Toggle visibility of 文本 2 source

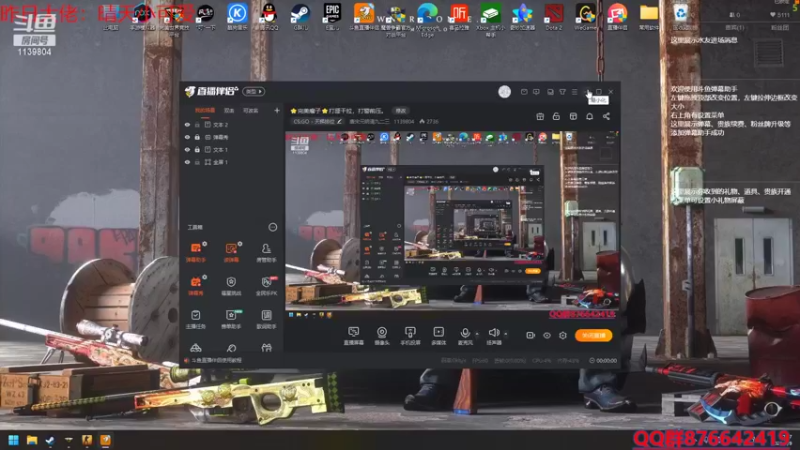(x=187, y=124)
